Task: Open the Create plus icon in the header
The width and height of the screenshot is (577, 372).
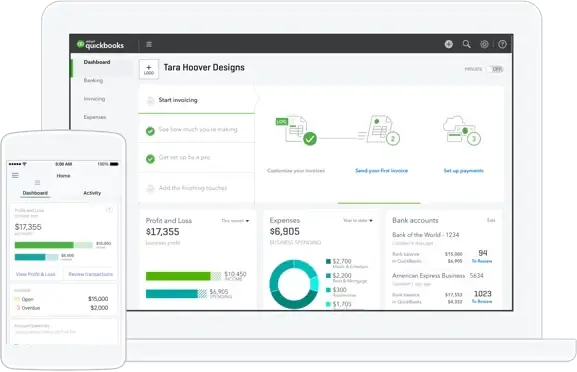Action: [449, 44]
